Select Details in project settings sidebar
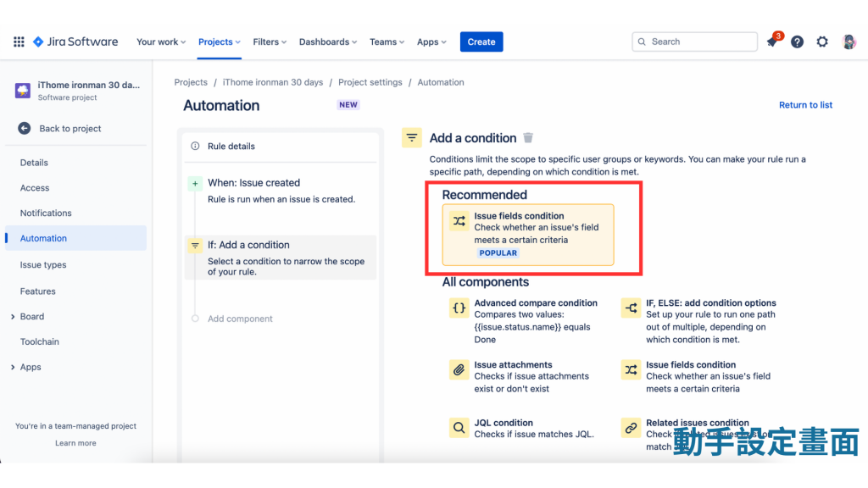The height and width of the screenshot is (488, 868). point(75,163)
